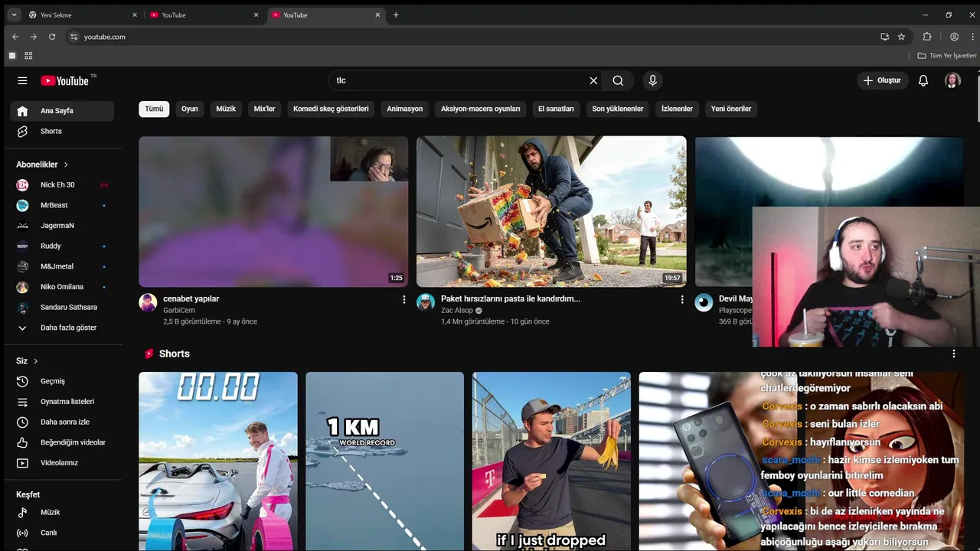Open Chrome extensions puzzle icon
This screenshot has height=551, width=980.
click(927, 37)
